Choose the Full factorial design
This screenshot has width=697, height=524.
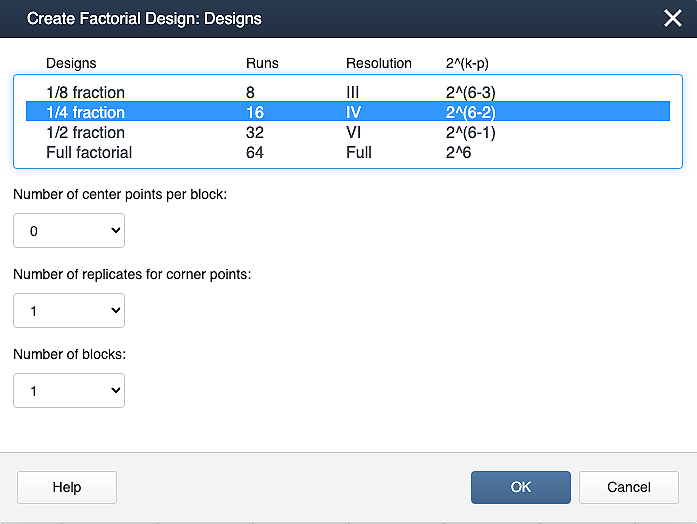pos(89,153)
